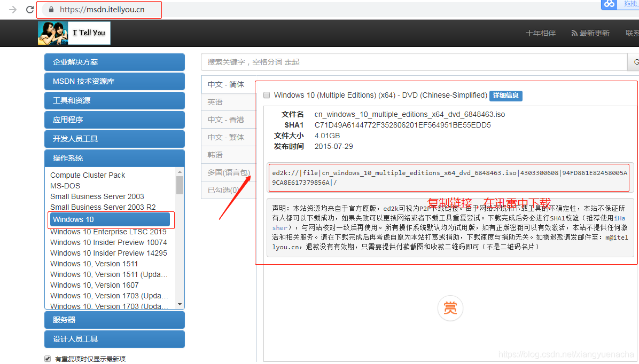Switch to 中文 - 简体 language tab
The image size is (639, 364).
[x=228, y=84]
